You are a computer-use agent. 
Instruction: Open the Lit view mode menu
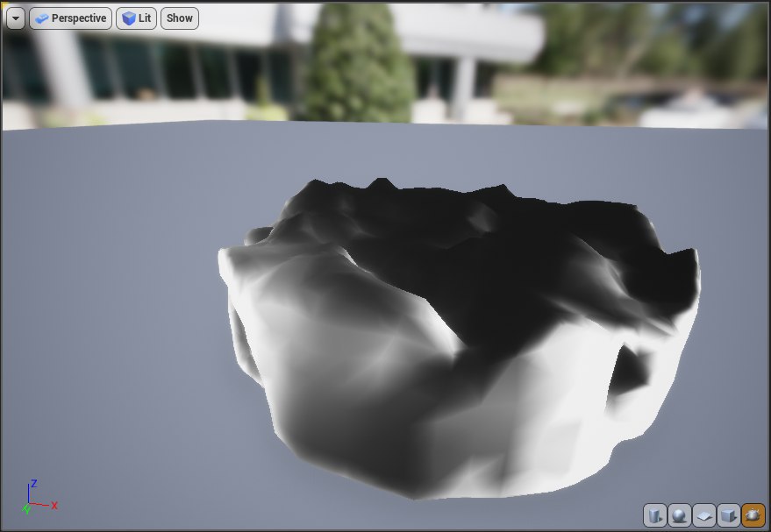137,18
